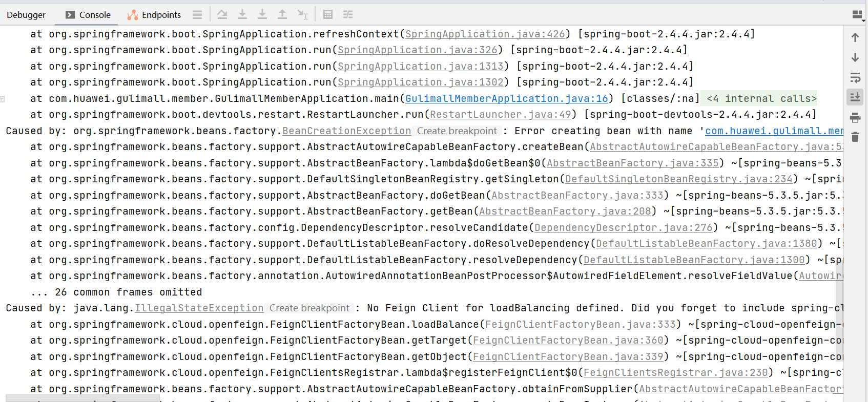This screenshot has width=868, height=402.
Task: Open GulimallMemberApplication.java:16 link
Action: tap(506, 99)
